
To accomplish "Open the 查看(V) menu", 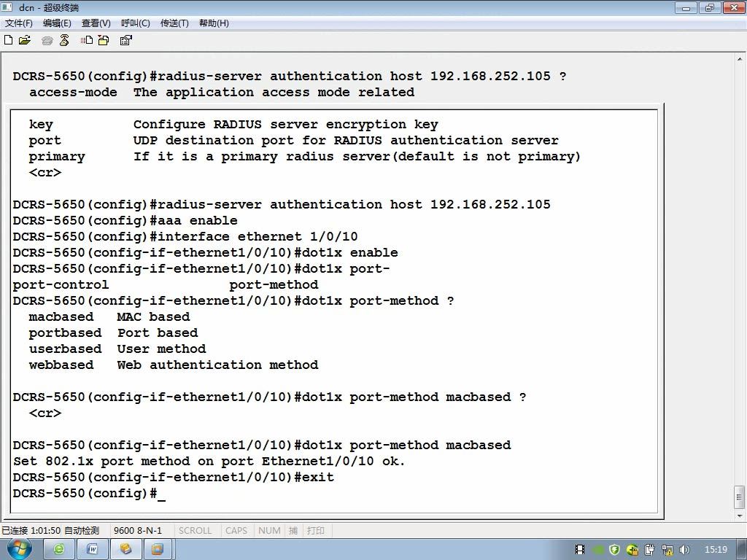I will tap(96, 23).
